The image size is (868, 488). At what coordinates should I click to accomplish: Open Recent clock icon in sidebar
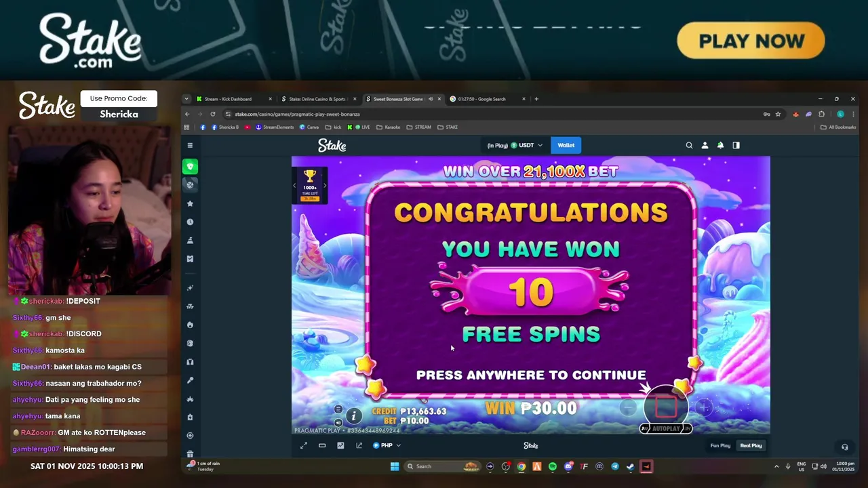191,222
